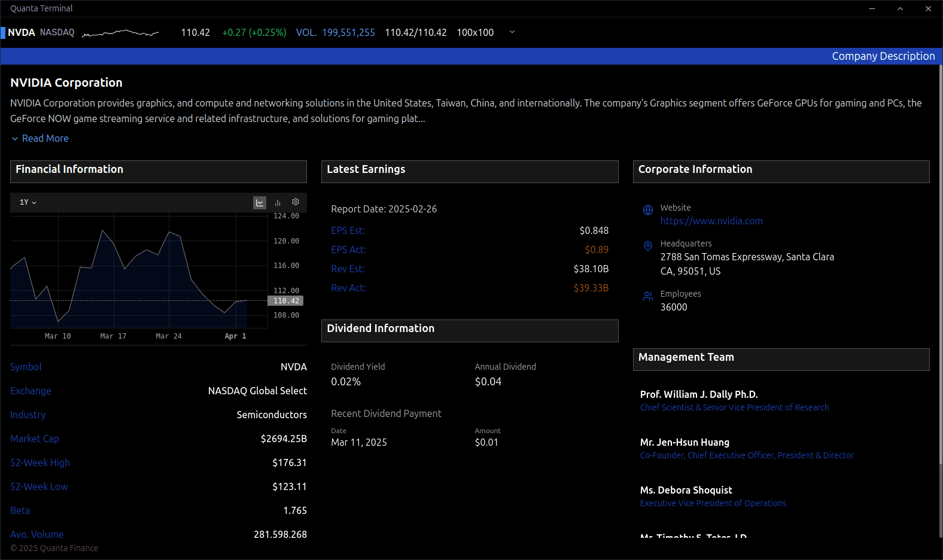The width and height of the screenshot is (943, 560).
Task: Open chart settings gear icon
Action: 296,202
